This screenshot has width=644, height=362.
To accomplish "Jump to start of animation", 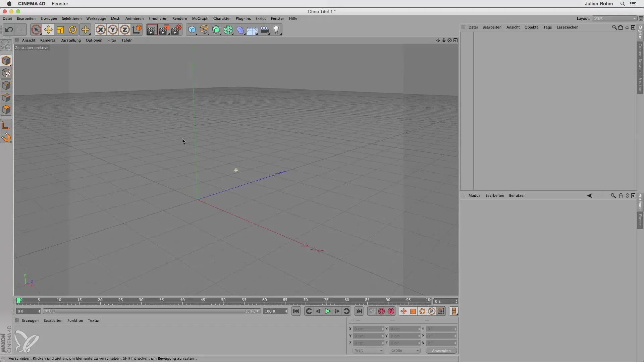I will [x=296, y=311].
